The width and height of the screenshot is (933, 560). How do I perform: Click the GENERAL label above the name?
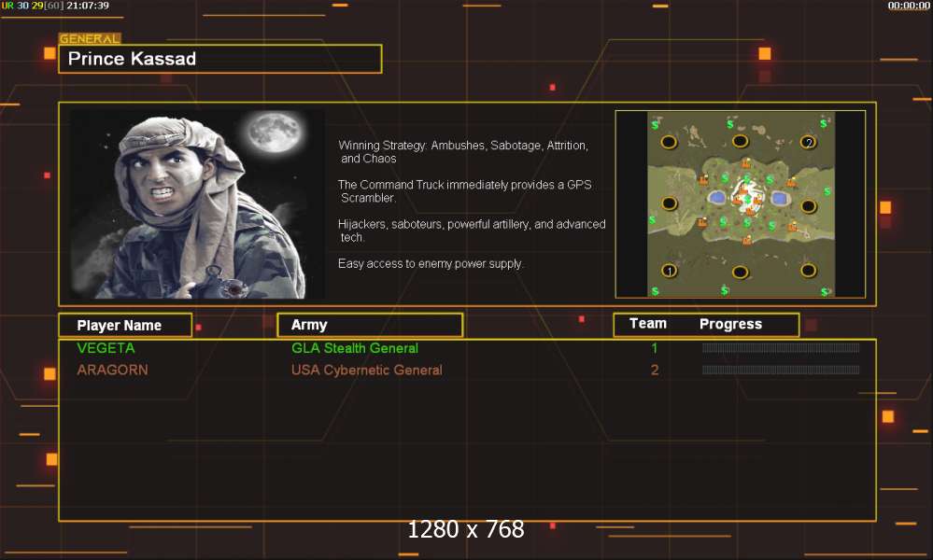pyautogui.click(x=90, y=38)
